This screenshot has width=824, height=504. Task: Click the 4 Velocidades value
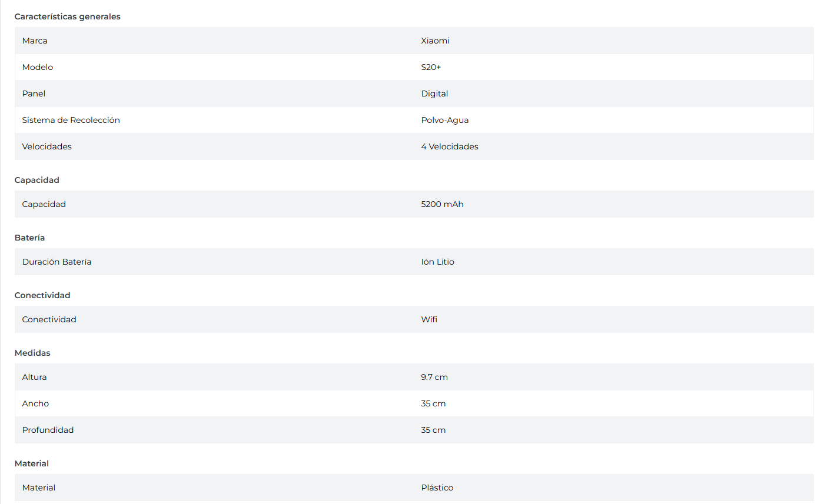coord(450,146)
